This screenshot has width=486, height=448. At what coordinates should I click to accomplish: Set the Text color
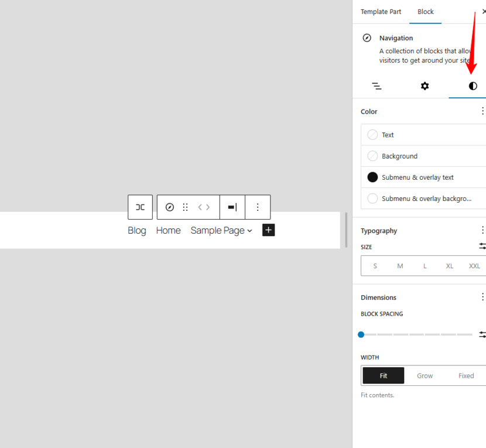pos(423,135)
